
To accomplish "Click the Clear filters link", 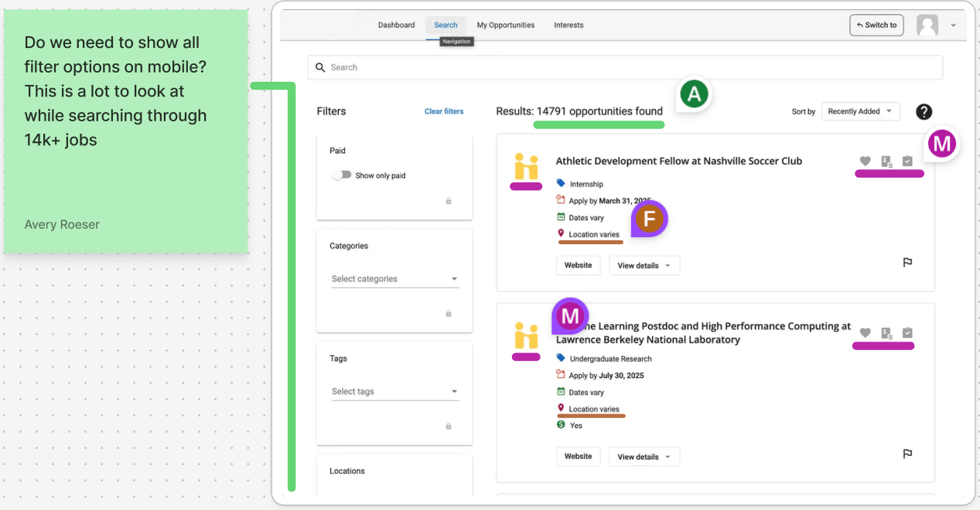I will [444, 111].
